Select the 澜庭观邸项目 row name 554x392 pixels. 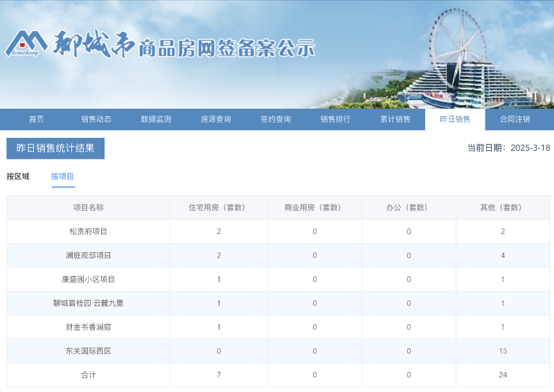pos(89,256)
